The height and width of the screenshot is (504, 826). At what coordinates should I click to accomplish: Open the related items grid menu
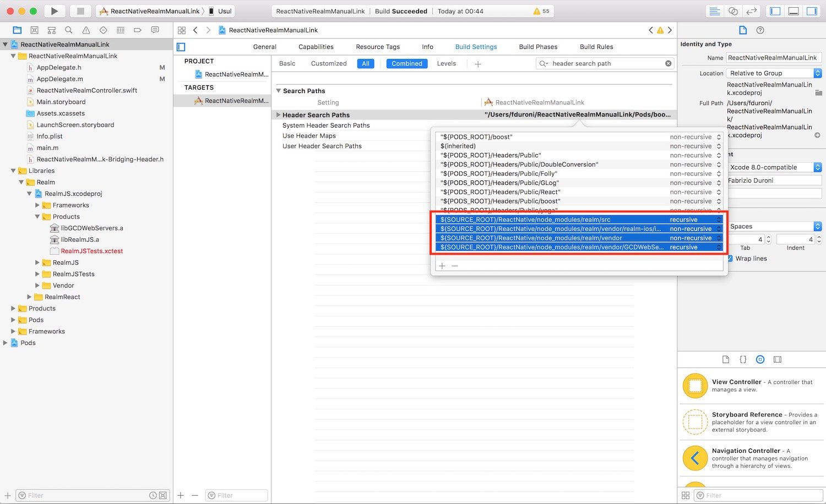(182, 30)
